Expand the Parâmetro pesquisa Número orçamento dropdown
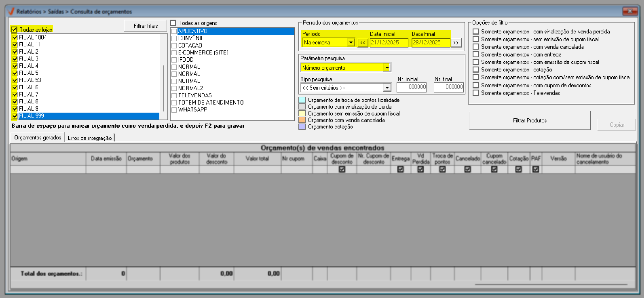This screenshot has height=298, width=644. 387,68
